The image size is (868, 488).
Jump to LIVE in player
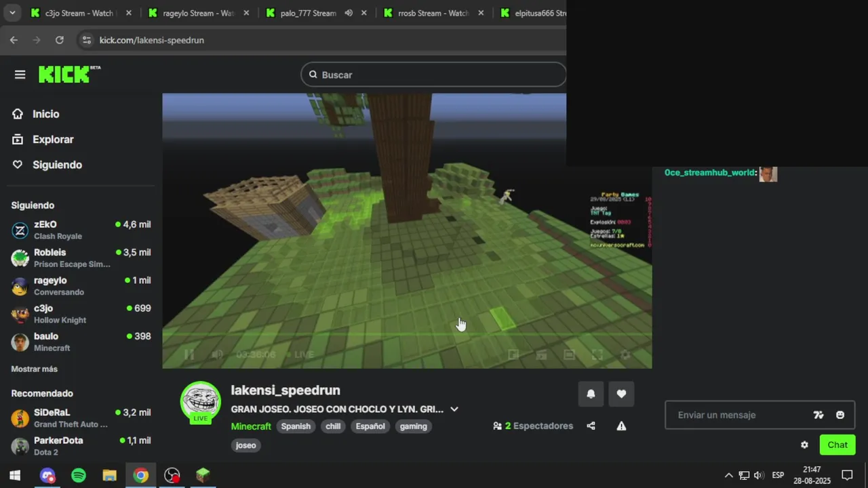click(300, 354)
